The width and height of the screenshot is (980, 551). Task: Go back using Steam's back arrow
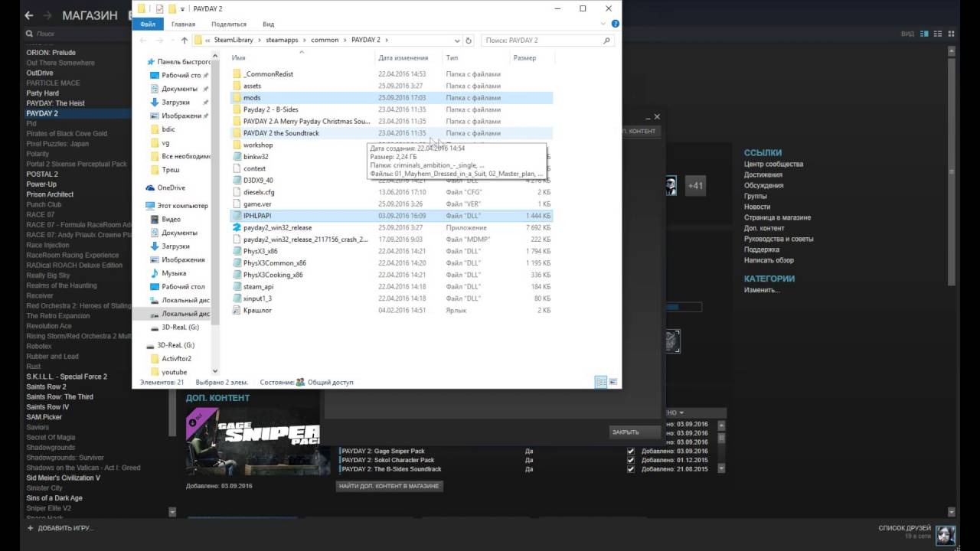[29, 15]
